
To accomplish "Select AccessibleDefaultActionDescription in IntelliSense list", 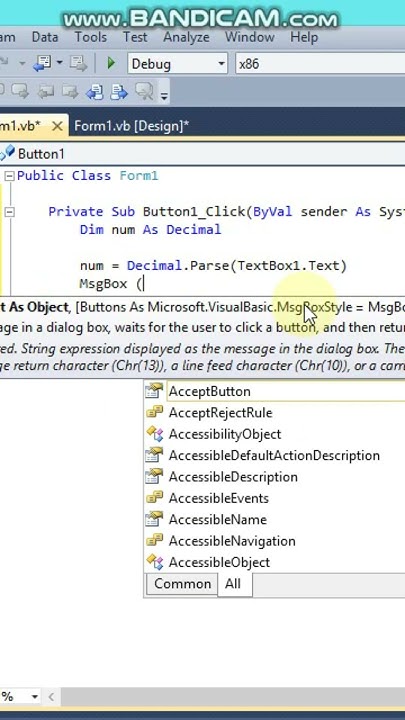I will [x=274, y=456].
